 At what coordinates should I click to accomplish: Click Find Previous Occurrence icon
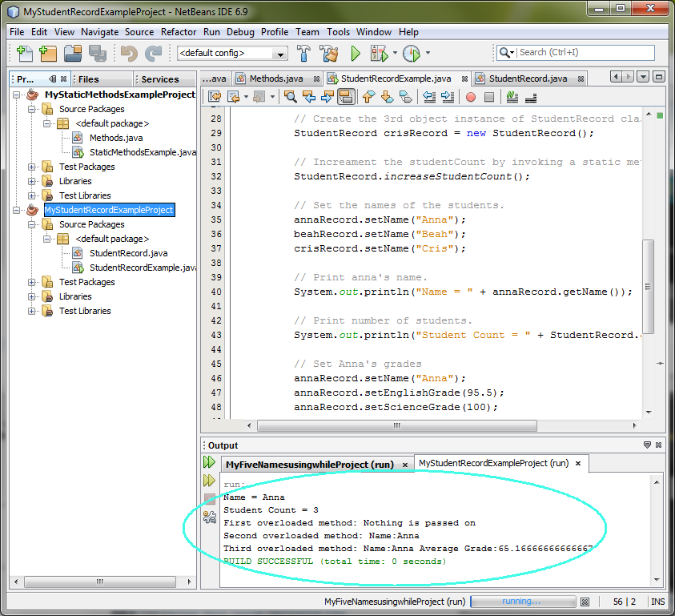tap(308, 97)
